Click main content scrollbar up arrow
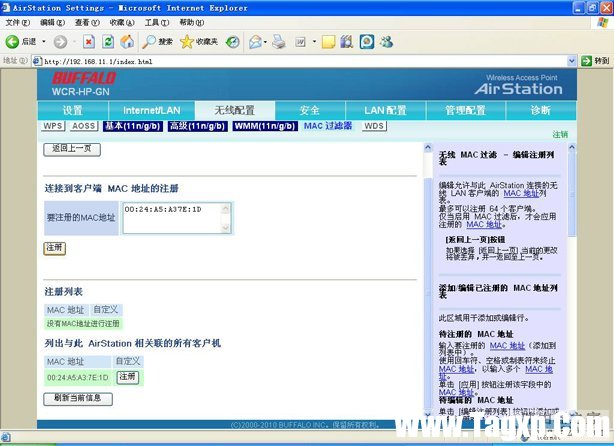614x446 pixels. click(x=428, y=148)
